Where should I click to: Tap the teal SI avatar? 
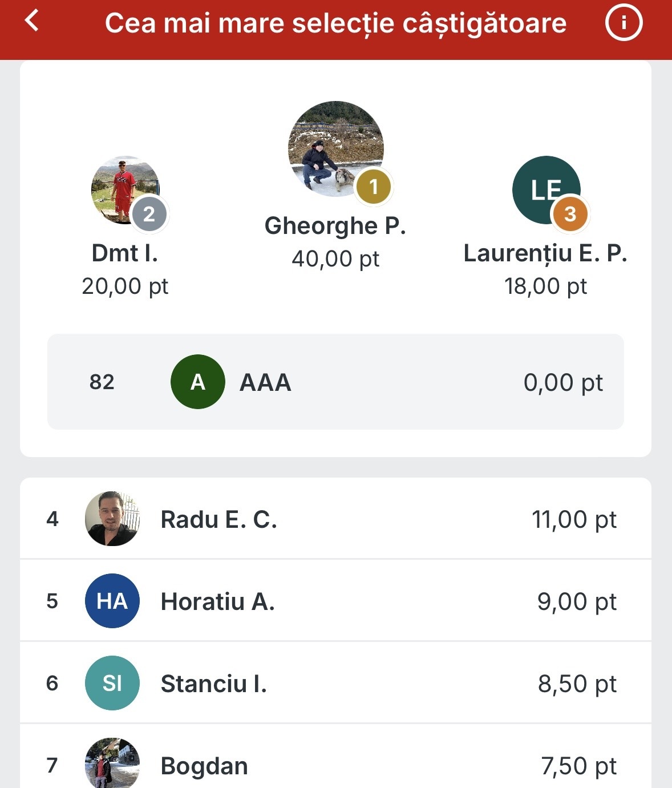112,683
